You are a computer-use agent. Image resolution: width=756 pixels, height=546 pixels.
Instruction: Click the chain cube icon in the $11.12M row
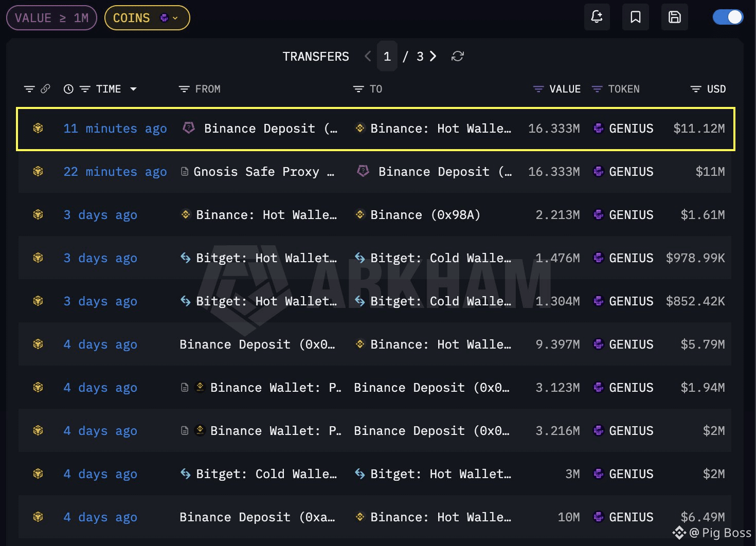(x=38, y=128)
